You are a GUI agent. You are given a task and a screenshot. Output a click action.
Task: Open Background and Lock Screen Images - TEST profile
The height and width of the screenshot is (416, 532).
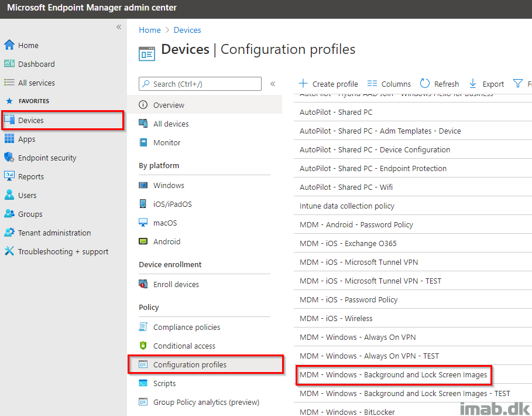click(x=405, y=393)
